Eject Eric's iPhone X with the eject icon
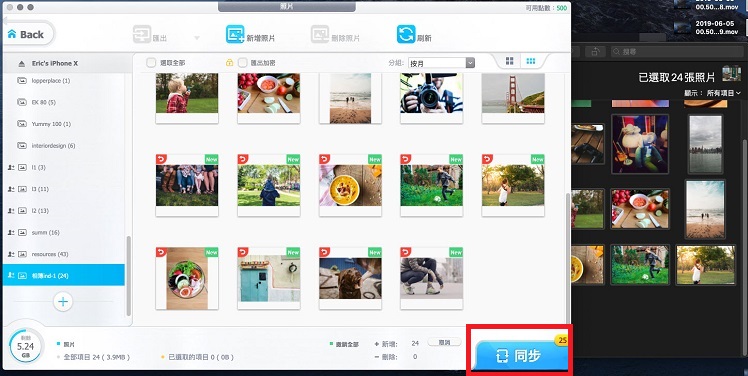Image resolution: width=748 pixels, height=376 pixels. click(21, 63)
